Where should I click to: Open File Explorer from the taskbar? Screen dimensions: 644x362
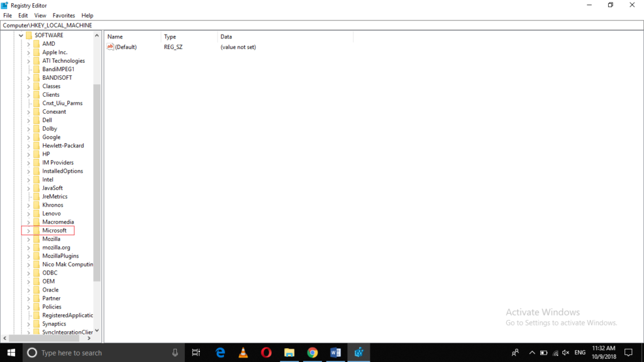click(289, 353)
